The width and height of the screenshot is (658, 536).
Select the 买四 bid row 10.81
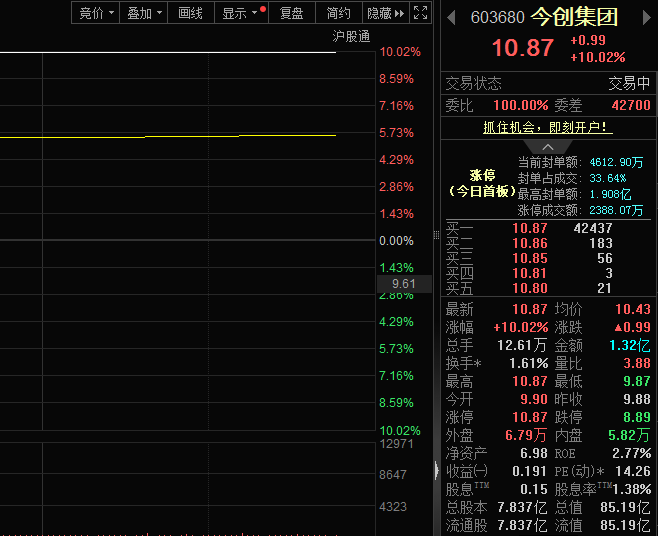[548, 274]
